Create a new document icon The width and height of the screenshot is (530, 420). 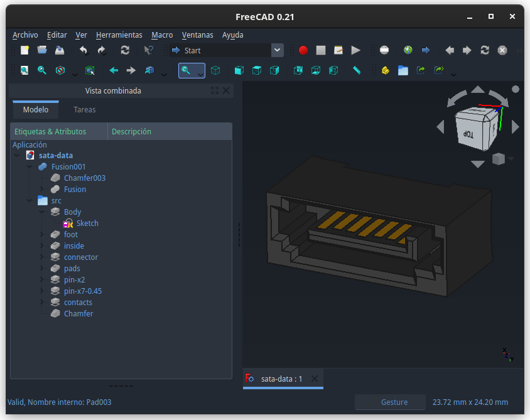(x=24, y=50)
